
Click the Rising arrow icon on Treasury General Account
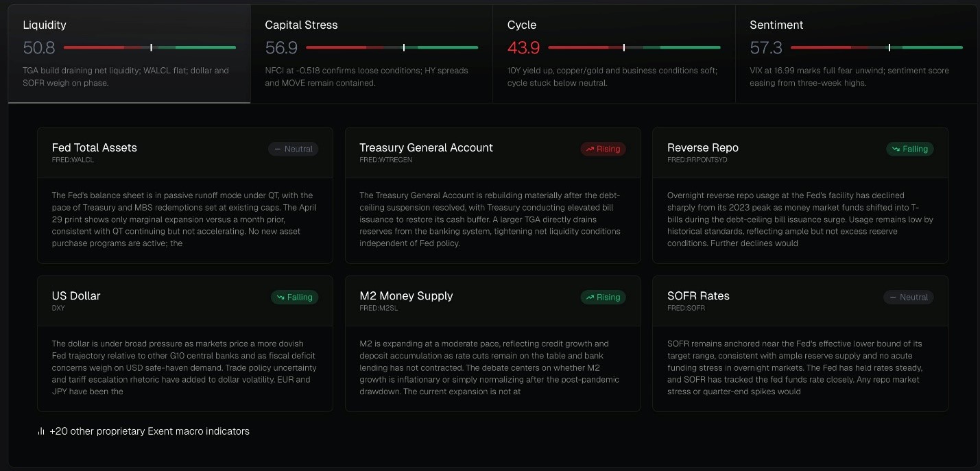coord(590,149)
